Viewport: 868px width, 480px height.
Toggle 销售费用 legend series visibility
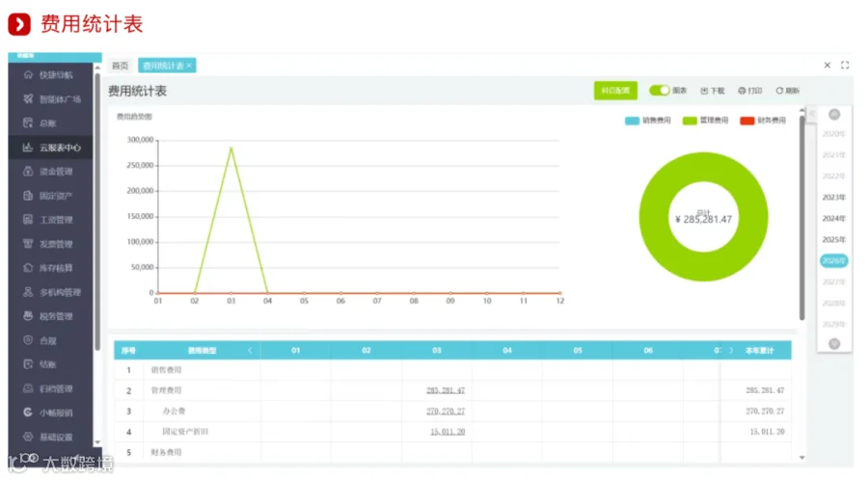647,120
